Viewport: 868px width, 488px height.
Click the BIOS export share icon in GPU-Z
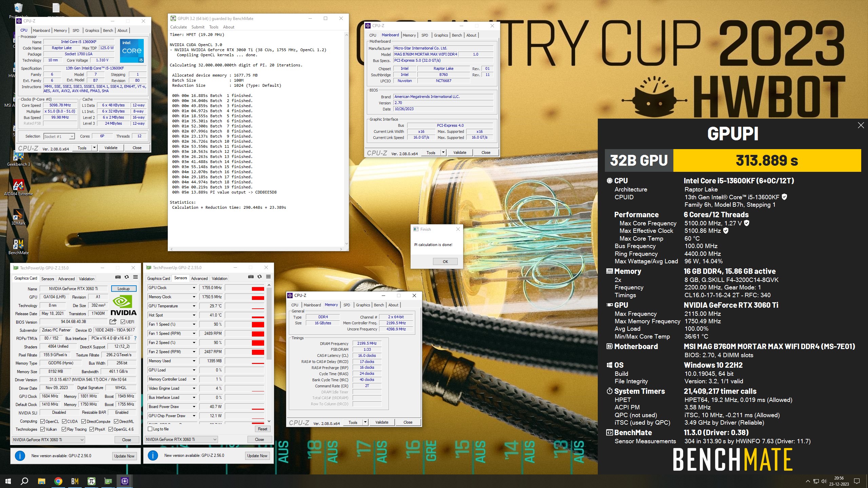pyautogui.click(x=113, y=322)
